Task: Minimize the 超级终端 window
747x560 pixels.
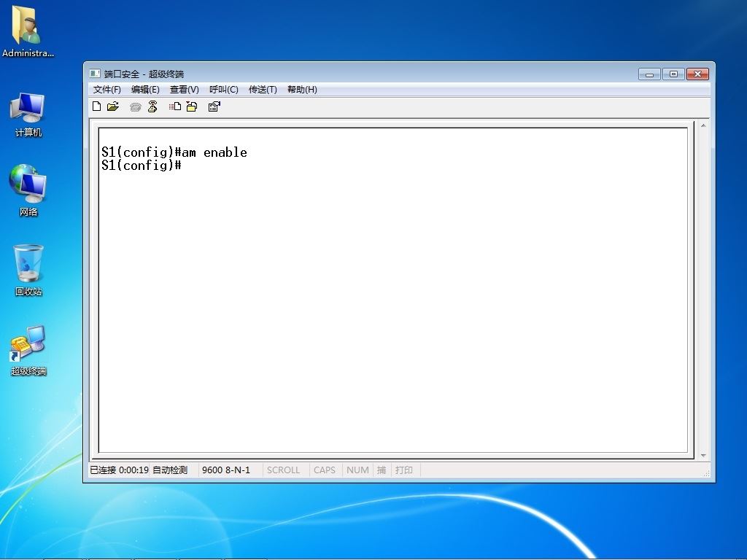Action: (649, 74)
